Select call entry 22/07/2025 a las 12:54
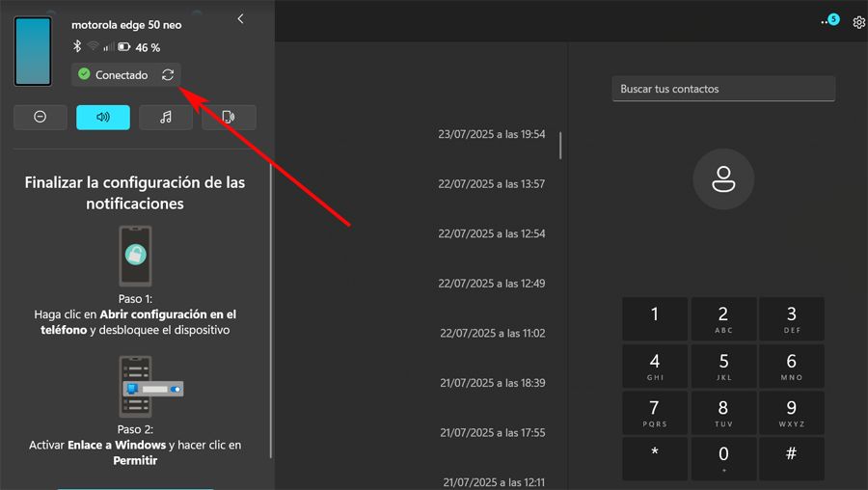The image size is (868, 490). [x=492, y=233]
